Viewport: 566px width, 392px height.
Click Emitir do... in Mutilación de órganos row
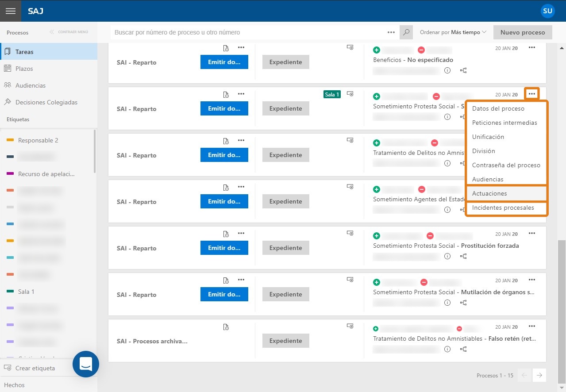point(224,294)
